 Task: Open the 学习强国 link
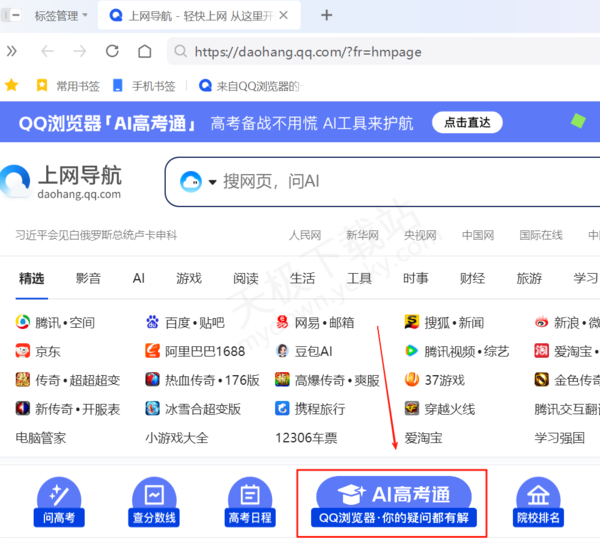(x=559, y=438)
